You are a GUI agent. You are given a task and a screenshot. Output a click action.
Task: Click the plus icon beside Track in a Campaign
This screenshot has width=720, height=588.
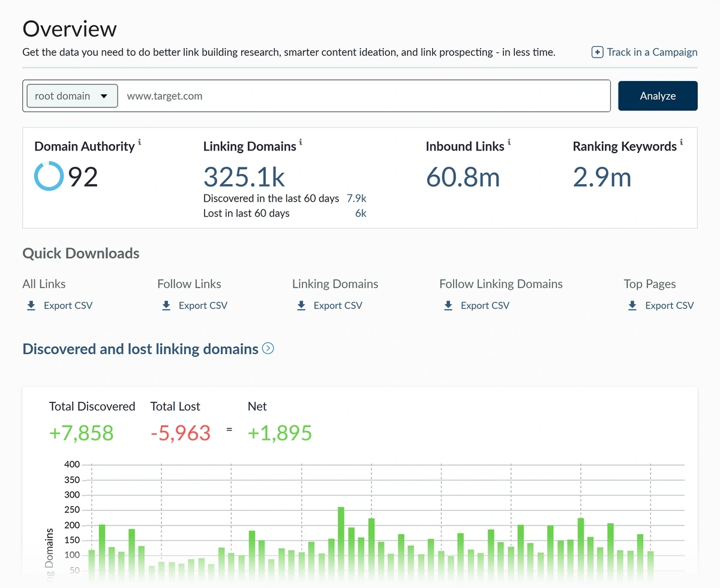point(598,52)
